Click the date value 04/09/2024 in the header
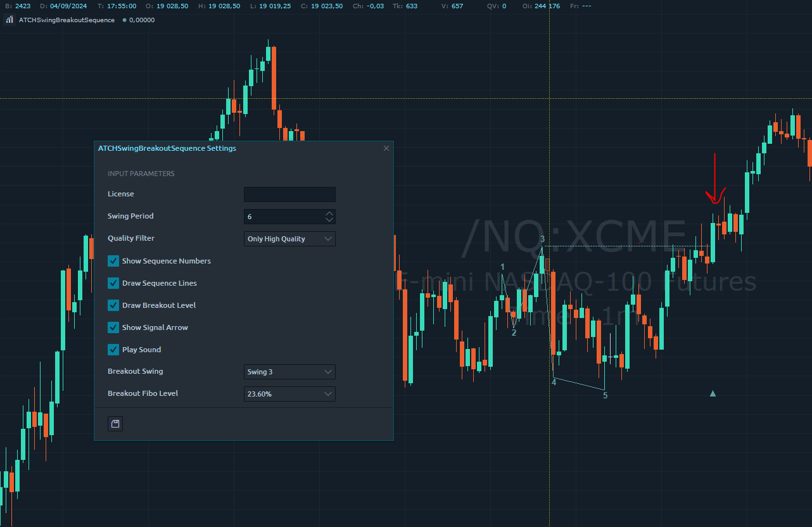This screenshot has height=527, width=812. [x=68, y=6]
